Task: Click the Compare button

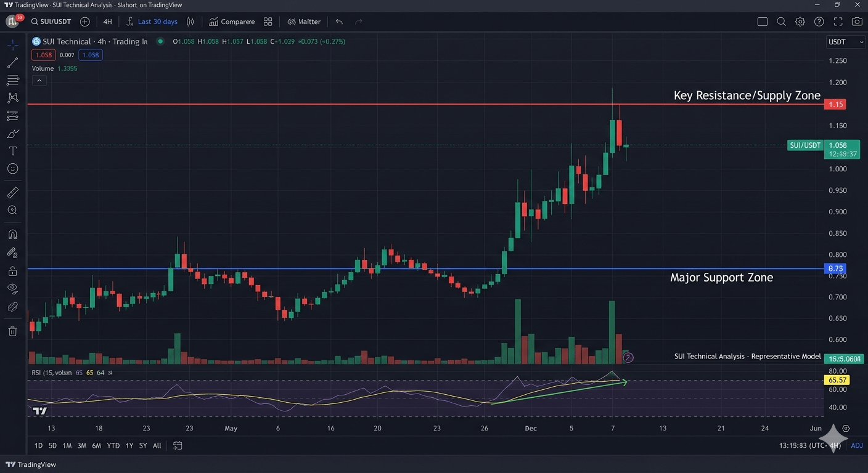Action: pyautogui.click(x=232, y=22)
